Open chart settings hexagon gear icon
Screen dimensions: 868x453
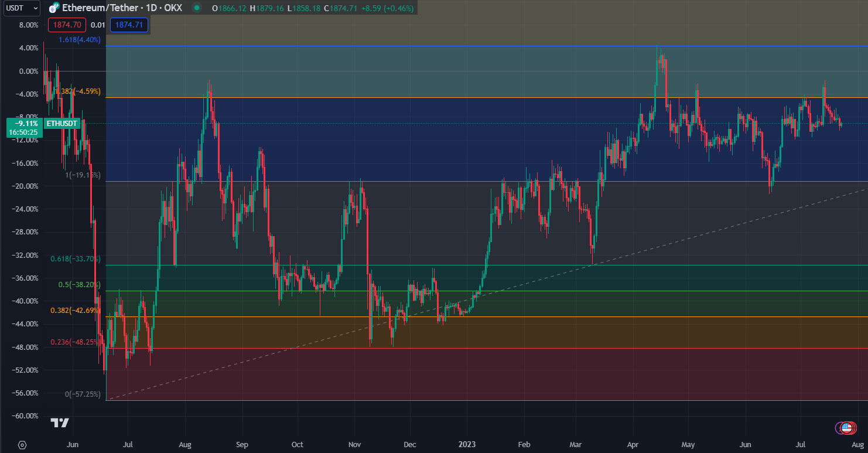(22, 445)
